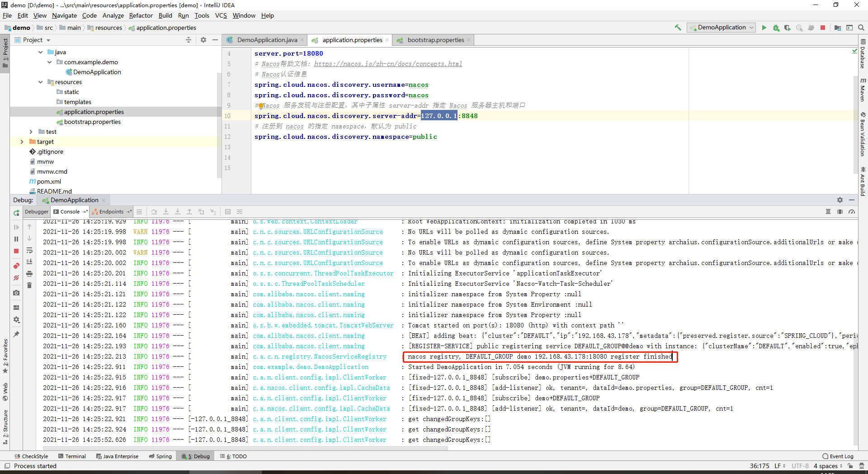This screenshot has height=474, width=868.
Task: Open Navigate menu
Action: [x=64, y=15]
